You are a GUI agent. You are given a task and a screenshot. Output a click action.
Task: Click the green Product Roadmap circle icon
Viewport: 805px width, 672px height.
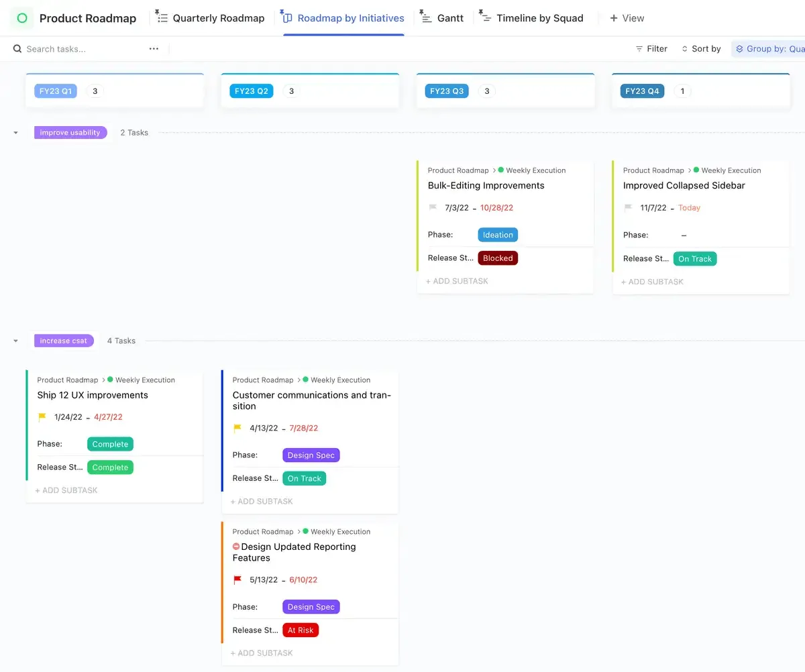(21, 18)
